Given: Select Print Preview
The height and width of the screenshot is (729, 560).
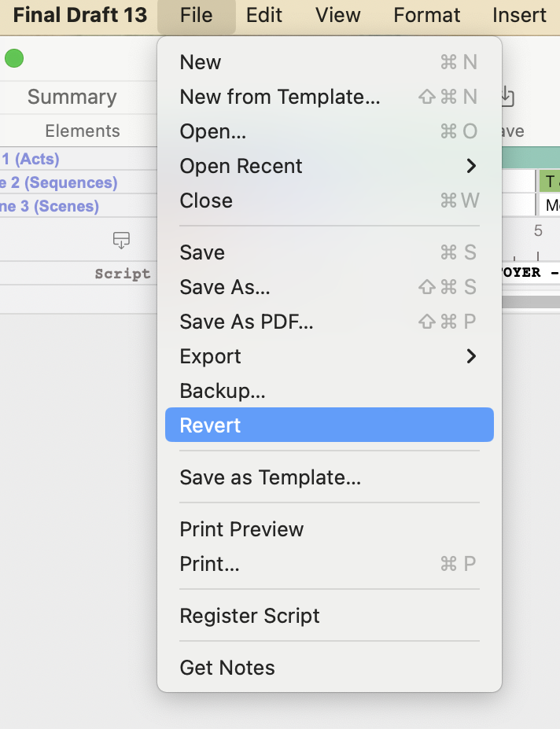Looking at the screenshot, I should pyautogui.click(x=241, y=529).
